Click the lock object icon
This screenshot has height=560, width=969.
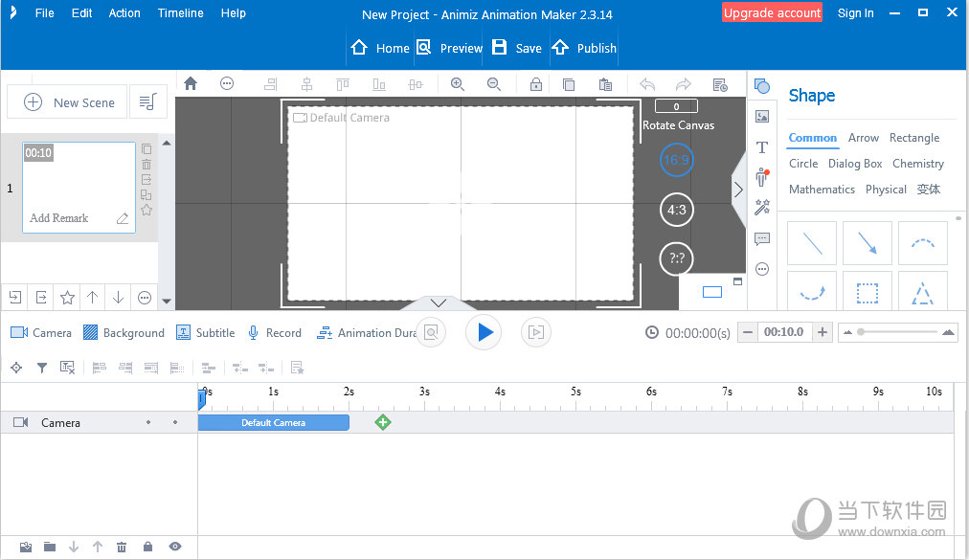click(x=536, y=84)
